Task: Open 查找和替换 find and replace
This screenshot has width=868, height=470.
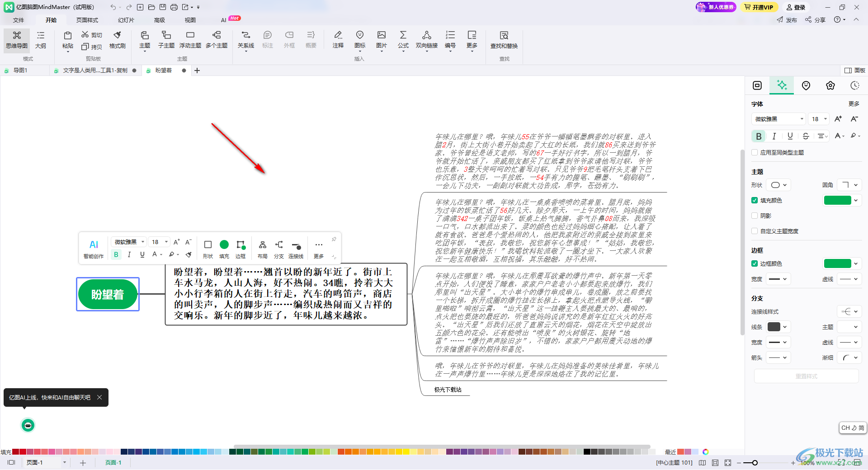Action: pos(504,40)
